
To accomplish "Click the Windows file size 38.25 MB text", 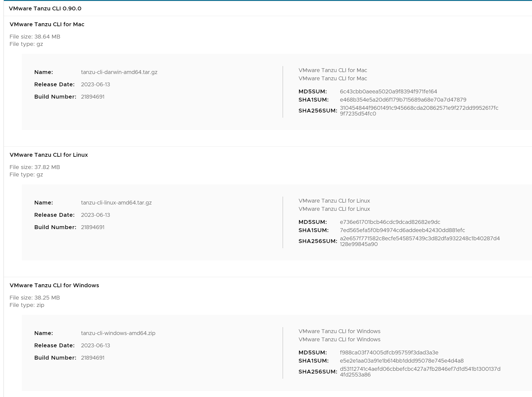I will [x=35, y=298].
